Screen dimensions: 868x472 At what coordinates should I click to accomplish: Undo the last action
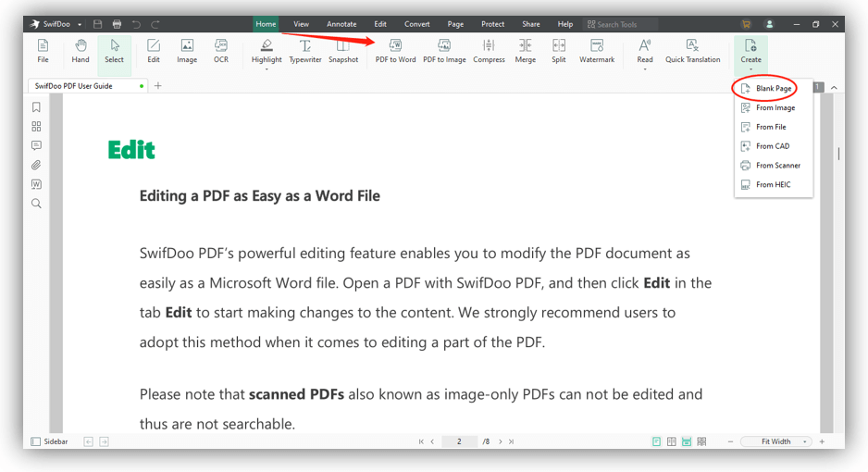tap(136, 24)
